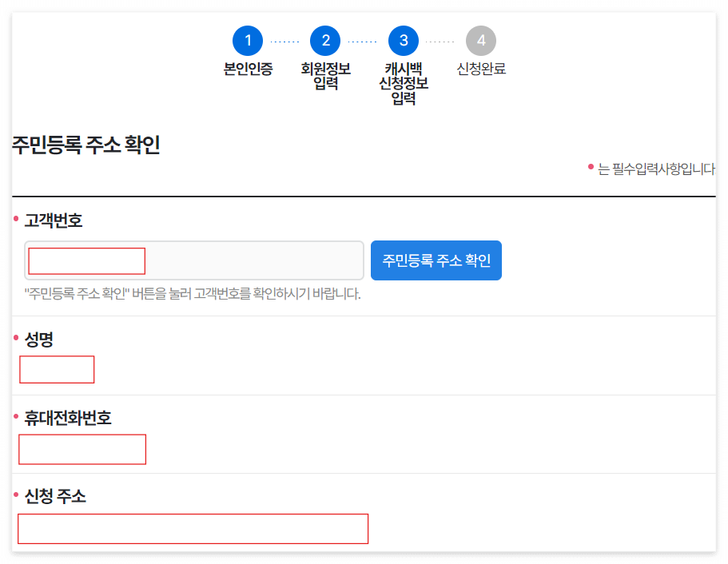
Task: Click the gray step 4 circle
Action: coord(480,40)
